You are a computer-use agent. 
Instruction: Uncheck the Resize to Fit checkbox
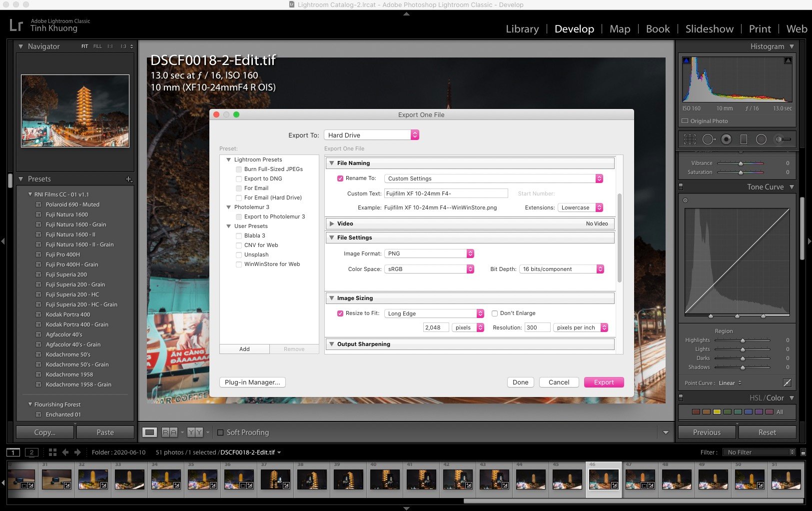point(340,313)
